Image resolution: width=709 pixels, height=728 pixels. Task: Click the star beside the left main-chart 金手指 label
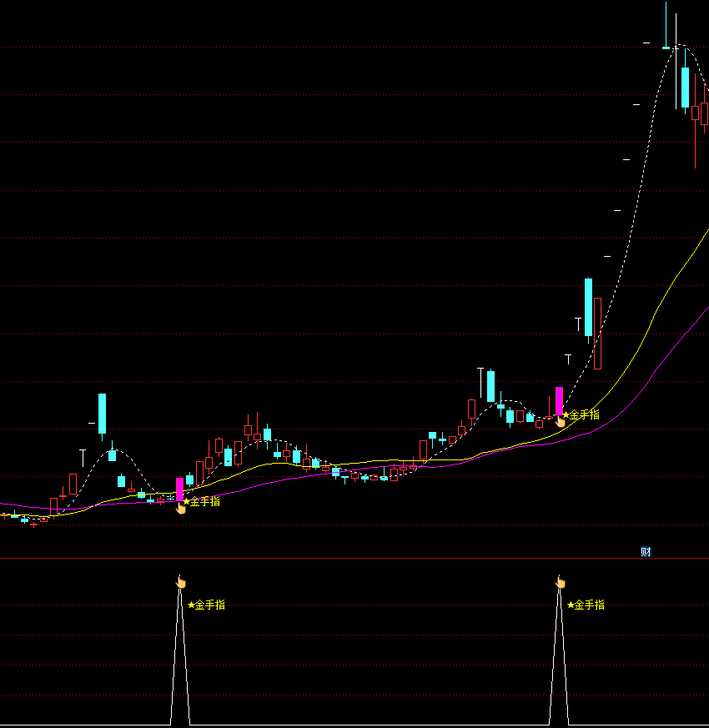pos(187,502)
